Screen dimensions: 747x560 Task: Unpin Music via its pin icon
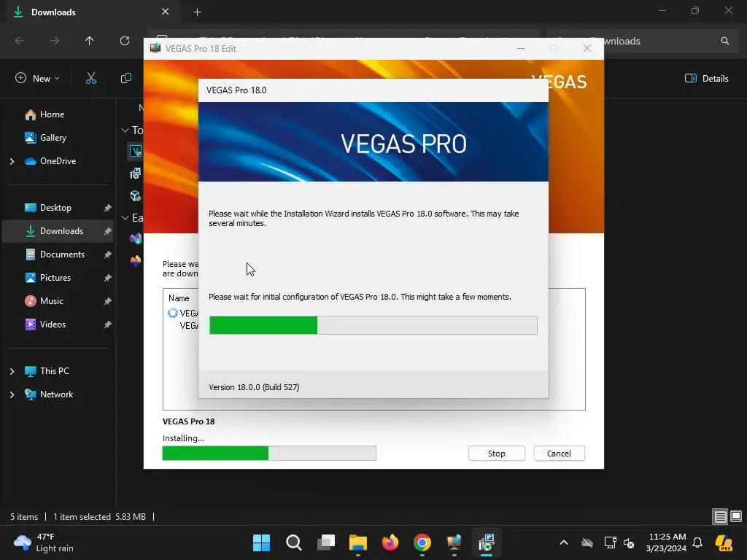click(108, 301)
